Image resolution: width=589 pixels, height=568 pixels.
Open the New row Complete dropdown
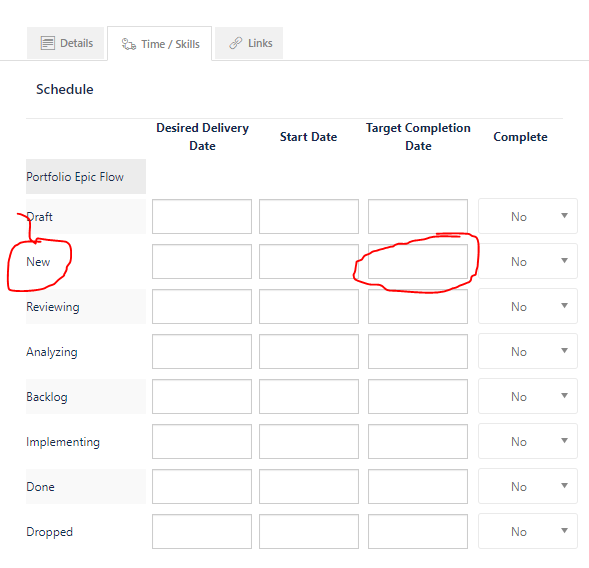click(528, 261)
